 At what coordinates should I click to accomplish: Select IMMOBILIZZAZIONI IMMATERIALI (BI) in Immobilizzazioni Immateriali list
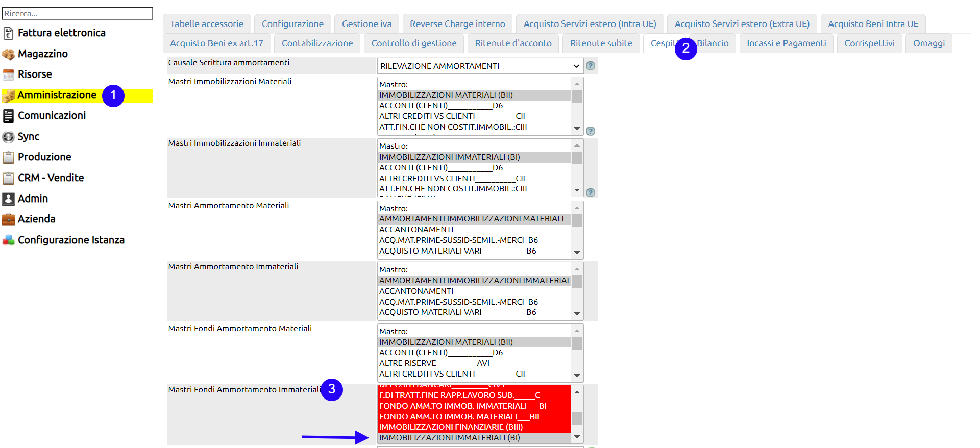tap(474, 157)
